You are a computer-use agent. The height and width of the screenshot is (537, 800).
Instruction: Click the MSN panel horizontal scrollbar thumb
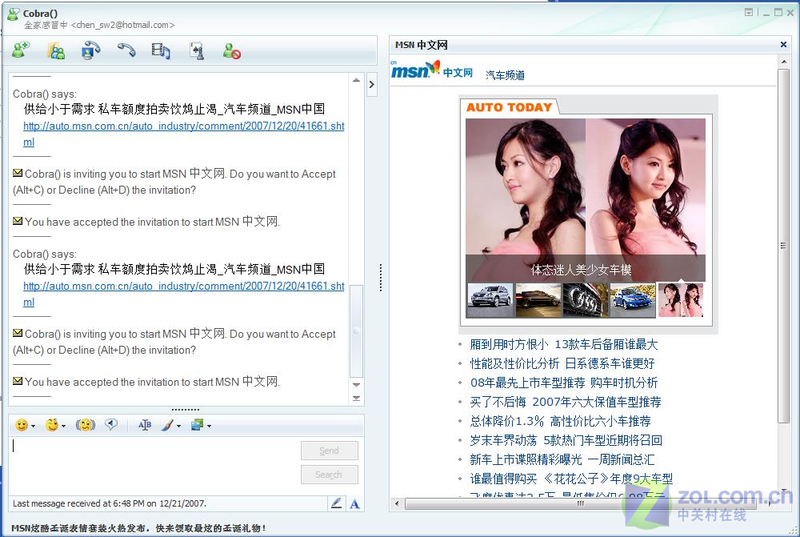(x=581, y=504)
